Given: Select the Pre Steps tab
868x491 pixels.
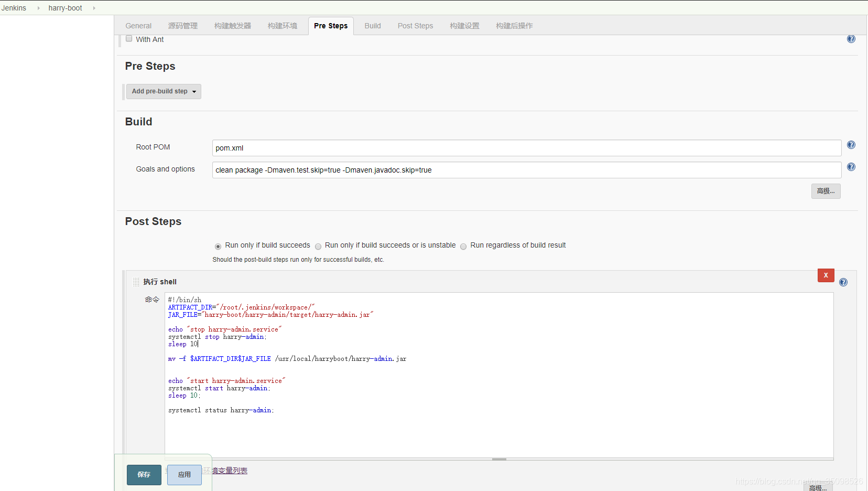Looking at the screenshot, I should (331, 26).
